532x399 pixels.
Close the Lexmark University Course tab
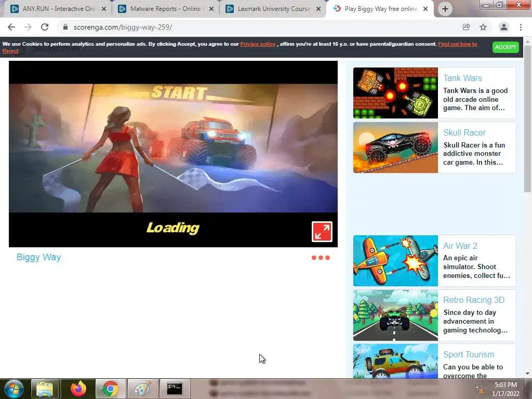[x=318, y=9]
